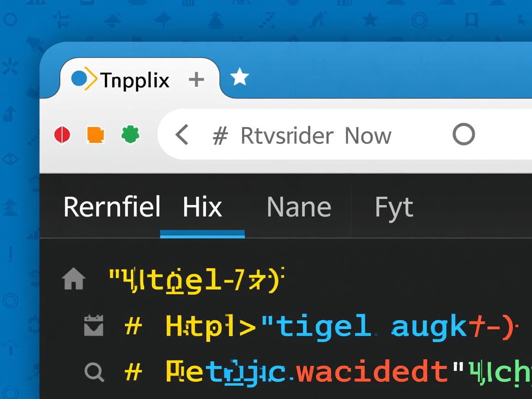This screenshot has height=399, width=532.
Task: Select the Hix tab
Action: coord(202,207)
